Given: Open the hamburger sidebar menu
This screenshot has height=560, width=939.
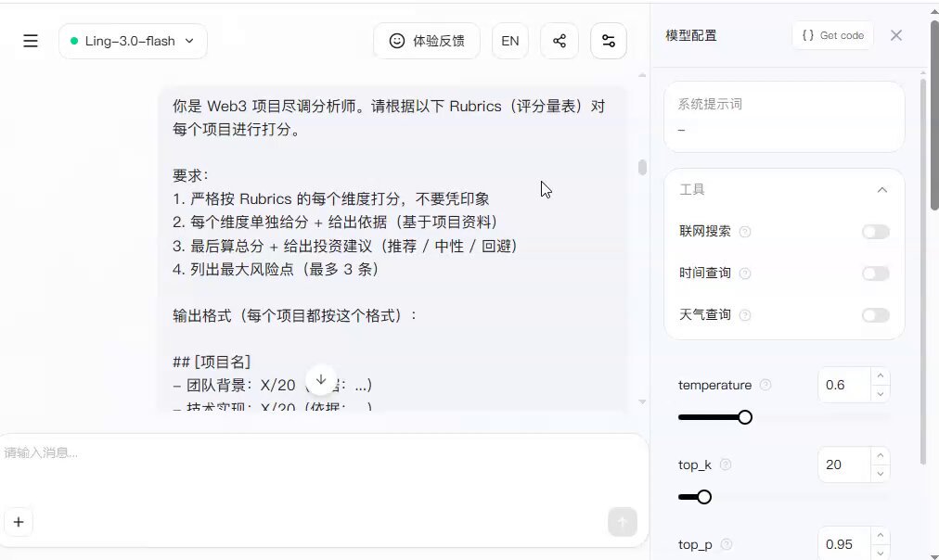Looking at the screenshot, I should point(31,41).
